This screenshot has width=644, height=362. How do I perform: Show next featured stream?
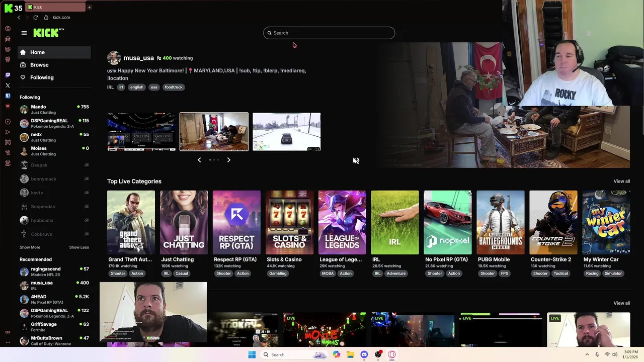[x=228, y=160]
